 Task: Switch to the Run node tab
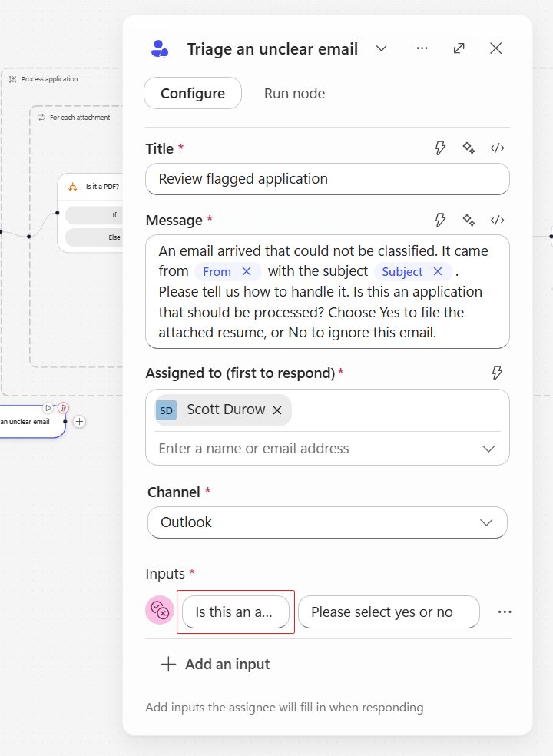tap(295, 93)
